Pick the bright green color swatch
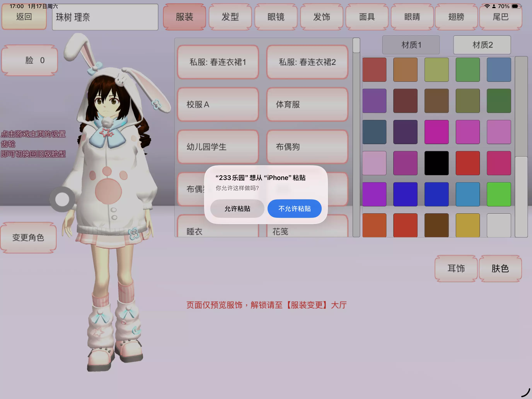The width and height of the screenshot is (532, 399). point(499,194)
